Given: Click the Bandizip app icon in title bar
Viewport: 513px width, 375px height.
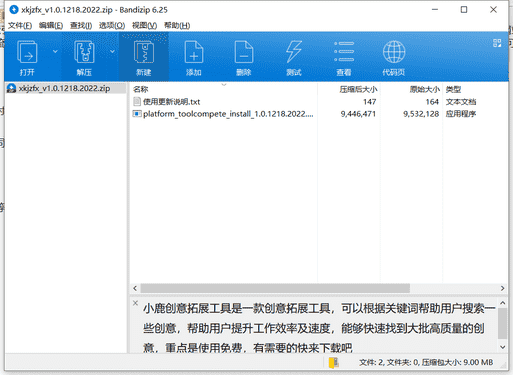Looking at the screenshot, I should point(14,10).
